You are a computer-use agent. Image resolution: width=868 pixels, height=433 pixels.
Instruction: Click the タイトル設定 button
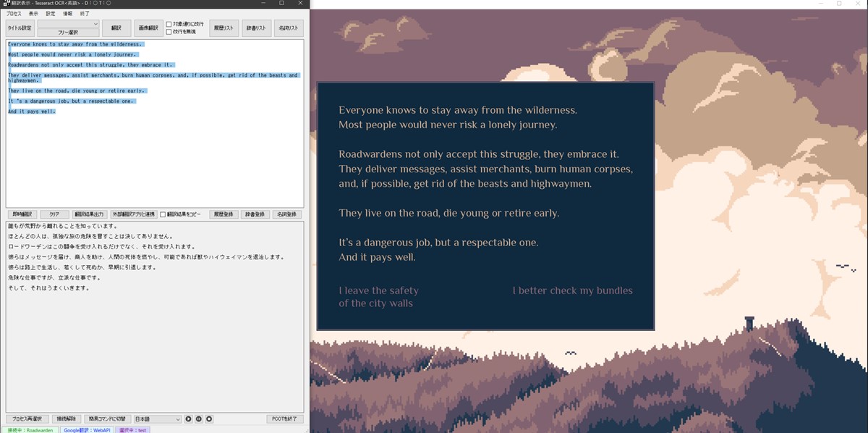(20, 28)
